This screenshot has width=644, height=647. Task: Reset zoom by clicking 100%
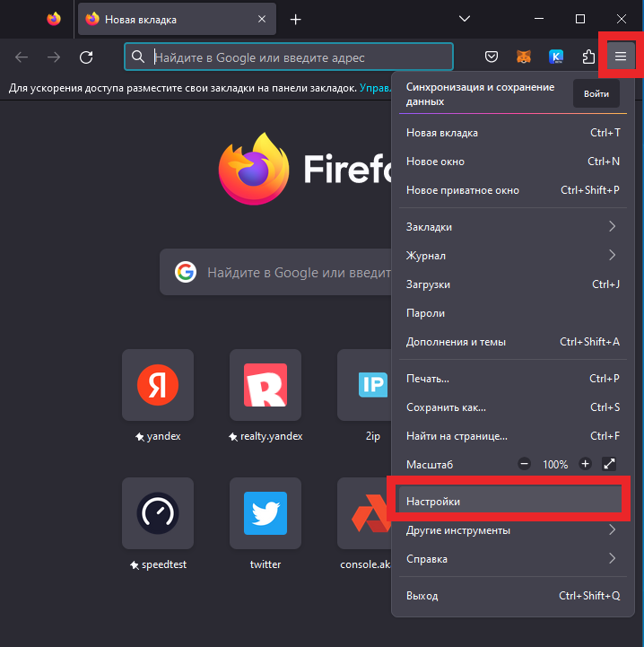point(555,465)
